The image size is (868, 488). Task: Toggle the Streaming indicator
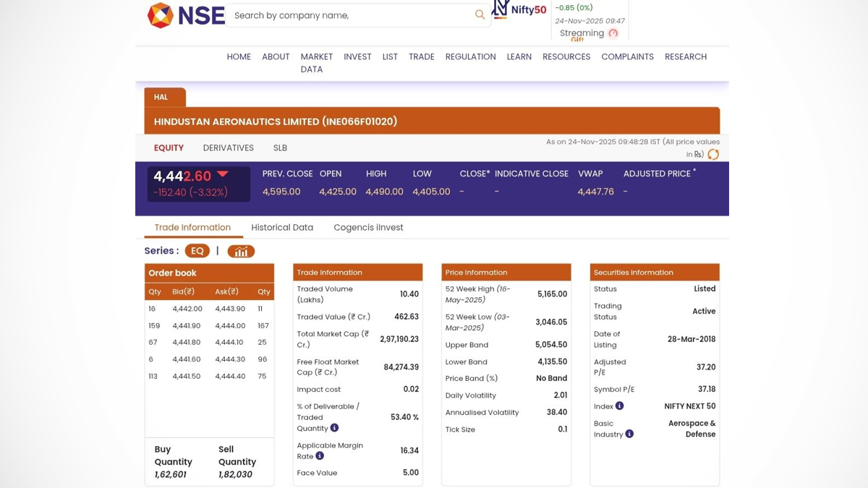click(x=613, y=33)
